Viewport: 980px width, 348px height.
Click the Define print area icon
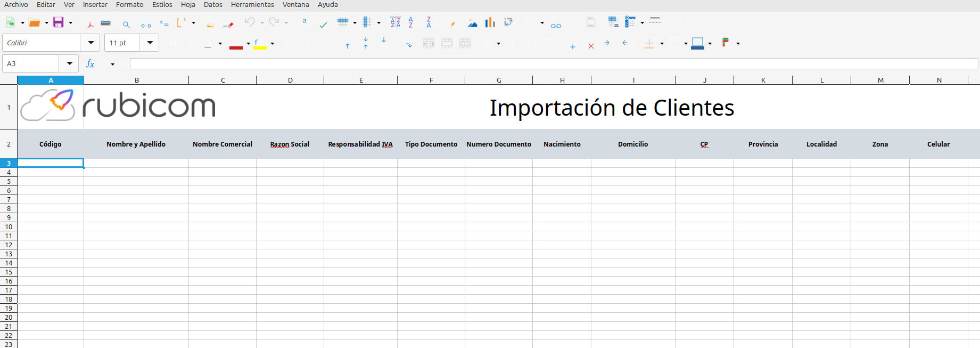pyautogui.click(x=613, y=22)
